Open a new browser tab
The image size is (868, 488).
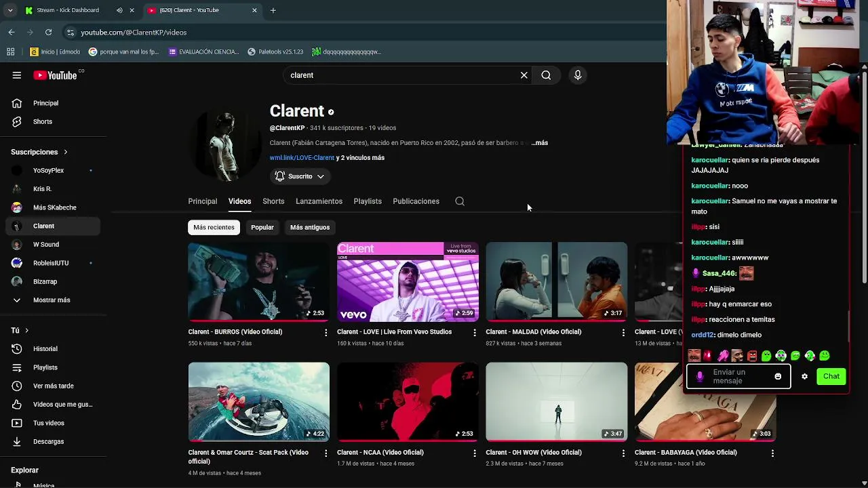tap(273, 10)
